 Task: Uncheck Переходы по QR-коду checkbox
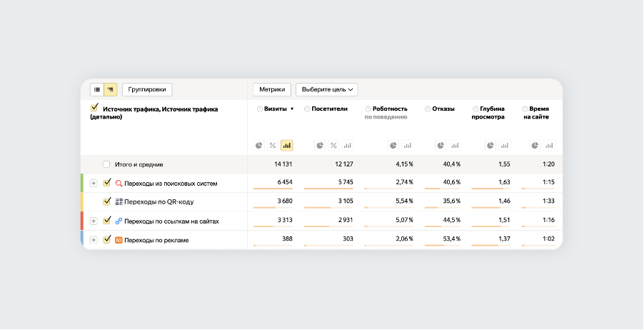pos(107,201)
